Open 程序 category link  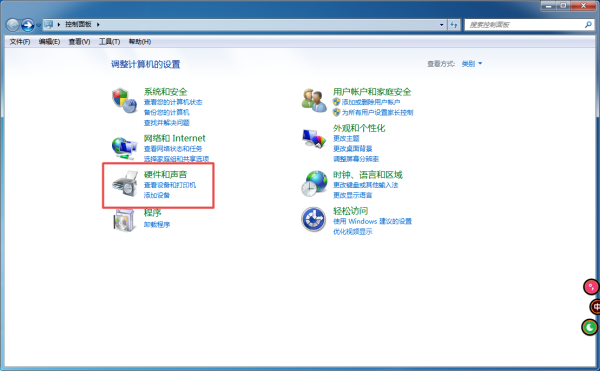(152, 213)
